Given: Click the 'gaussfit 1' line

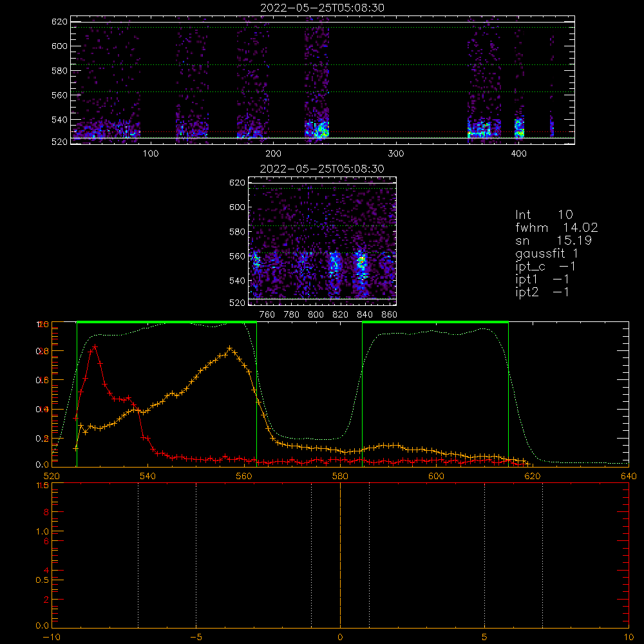Looking at the screenshot, I should 547,253.
